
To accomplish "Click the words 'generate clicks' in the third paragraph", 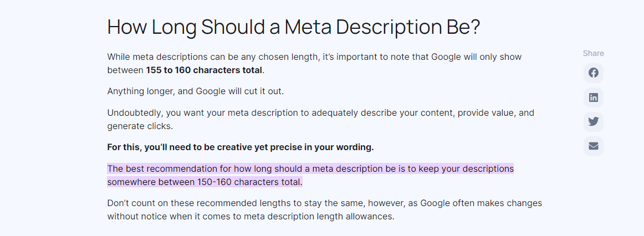I will coord(140,126).
